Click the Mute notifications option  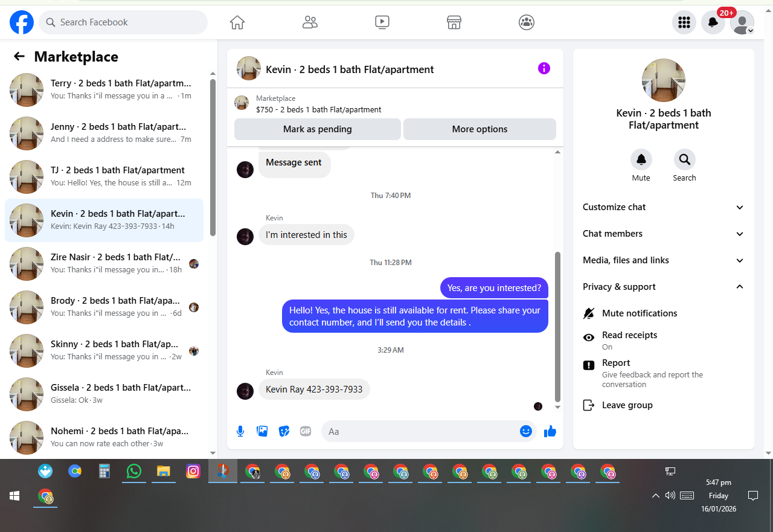tap(664, 313)
